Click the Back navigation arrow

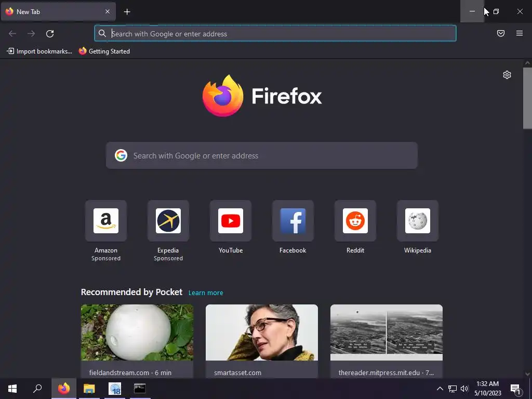[x=12, y=34]
